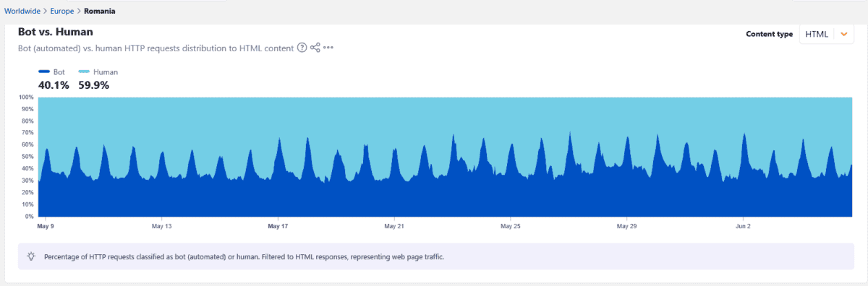This screenshot has width=868, height=286.
Task: Toggle the Human legend series
Action: click(98, 72)
